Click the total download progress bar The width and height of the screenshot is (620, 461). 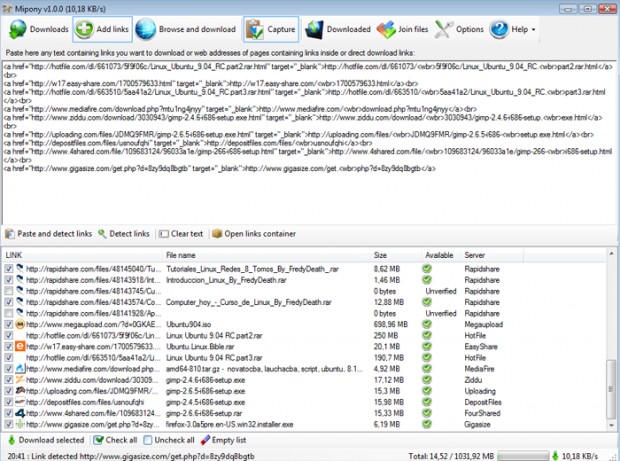pyautogui.click(x=523, y=456)
